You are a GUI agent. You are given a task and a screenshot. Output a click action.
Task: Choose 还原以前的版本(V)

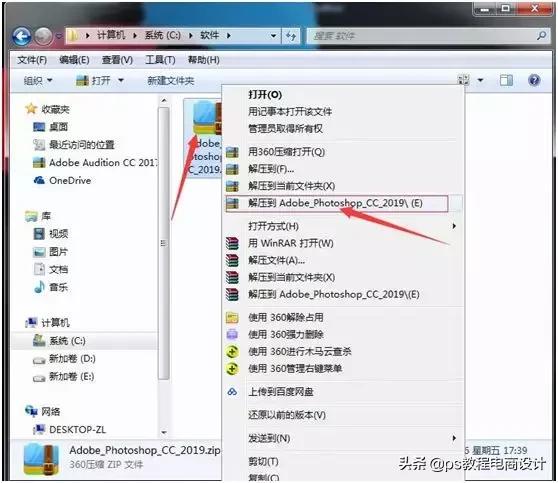(x=287, y=415)
